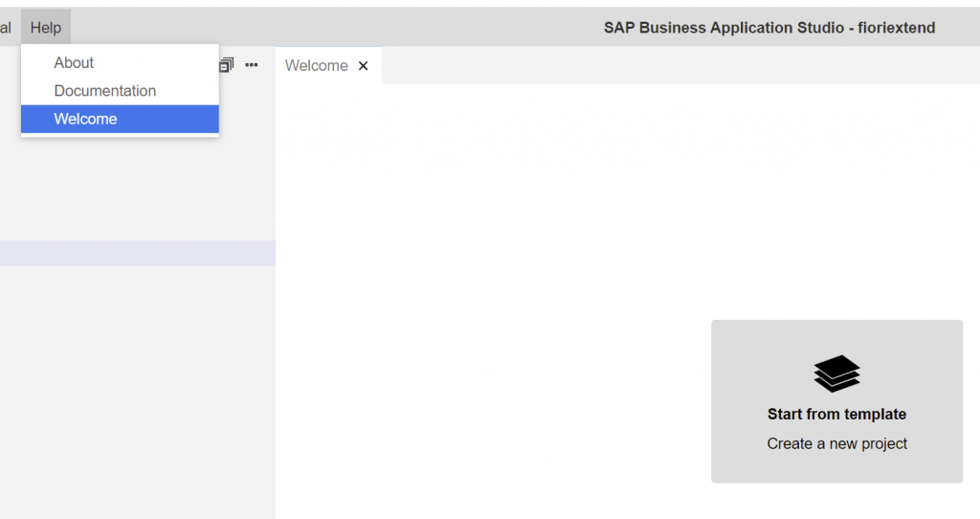This screenshot has width=980, height=519.
Task: Close the Welcome tab
Action: coord(363,66)
